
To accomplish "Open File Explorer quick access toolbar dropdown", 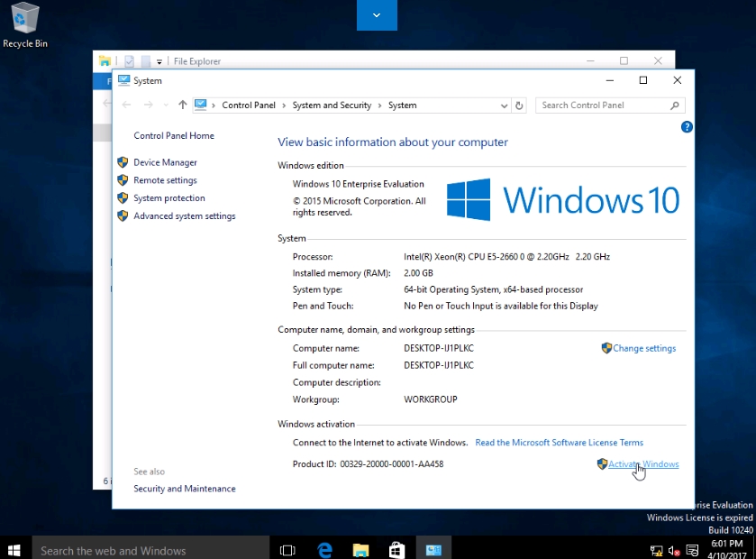I will point(159,61).
